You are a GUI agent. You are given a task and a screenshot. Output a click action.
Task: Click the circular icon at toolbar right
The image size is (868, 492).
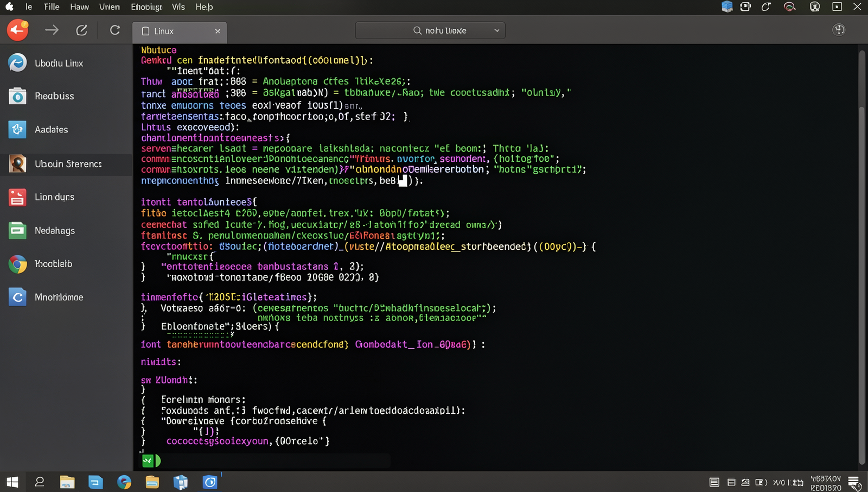coord(839,30)
